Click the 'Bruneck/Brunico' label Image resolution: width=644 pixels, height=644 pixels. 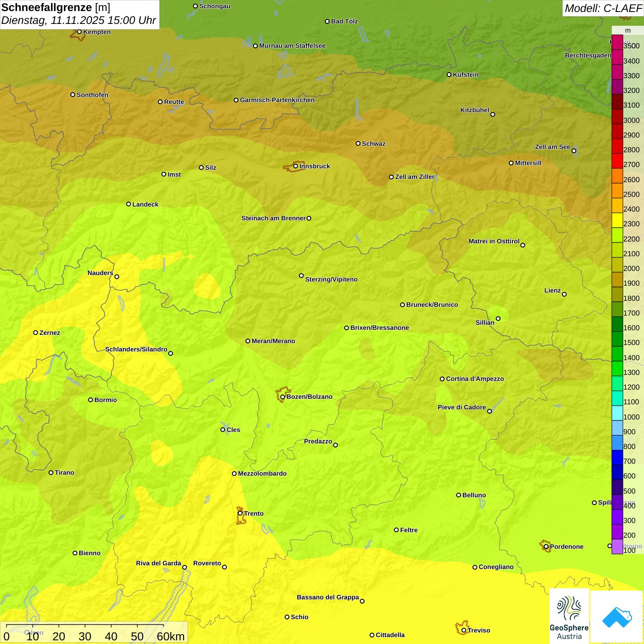pos(432,305)
